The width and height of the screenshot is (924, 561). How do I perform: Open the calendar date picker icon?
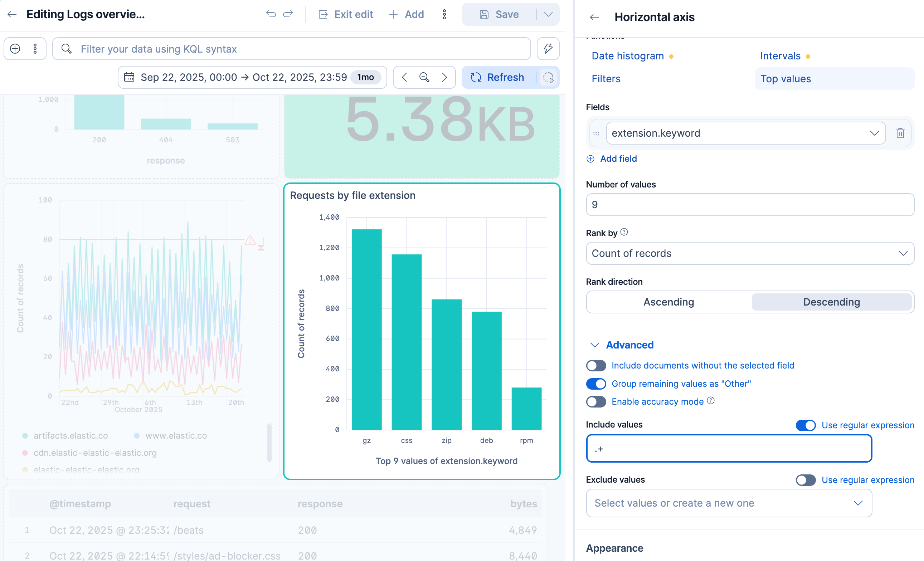coord(130,77)
